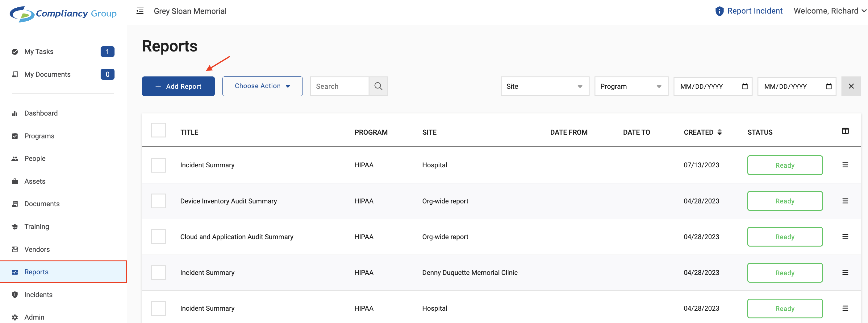The height and width of the screenshot is (323, 868).
Task: Tick the select-all checkbox in table header
Action: 158,130
